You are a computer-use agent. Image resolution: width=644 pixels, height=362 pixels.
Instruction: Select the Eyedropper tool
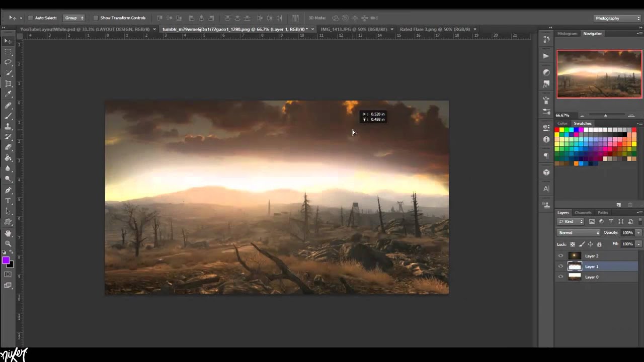tap(8, 94)
